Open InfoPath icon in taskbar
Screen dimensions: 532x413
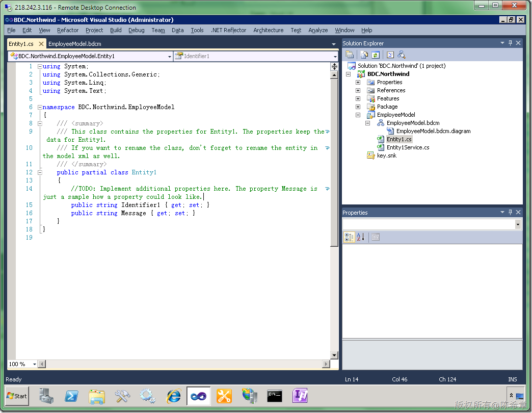point(300,396)
